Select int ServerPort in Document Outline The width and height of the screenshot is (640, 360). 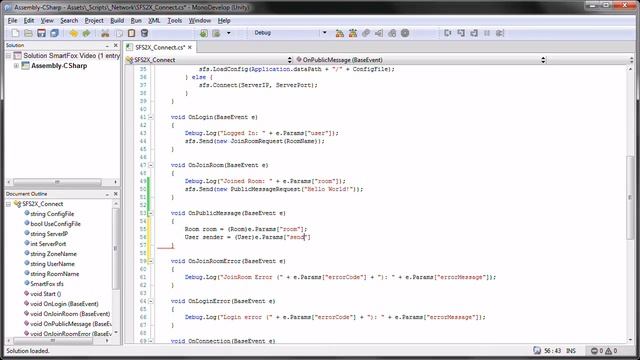click(x=48, y=244)
